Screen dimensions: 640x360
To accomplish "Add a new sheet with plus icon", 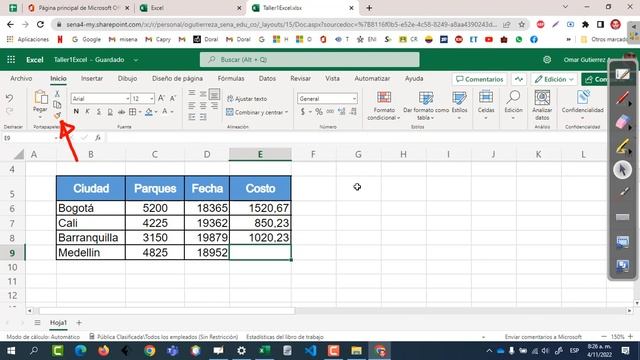I will point(79,322).
